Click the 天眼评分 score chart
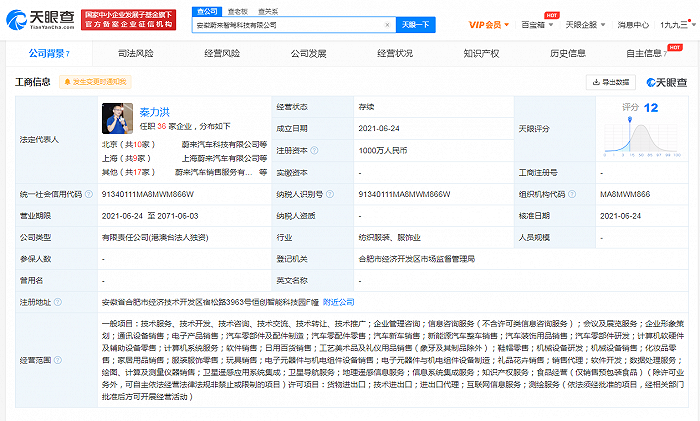Image resolution: width=700 pixels, height=421 pixels. tap(642, 139)
